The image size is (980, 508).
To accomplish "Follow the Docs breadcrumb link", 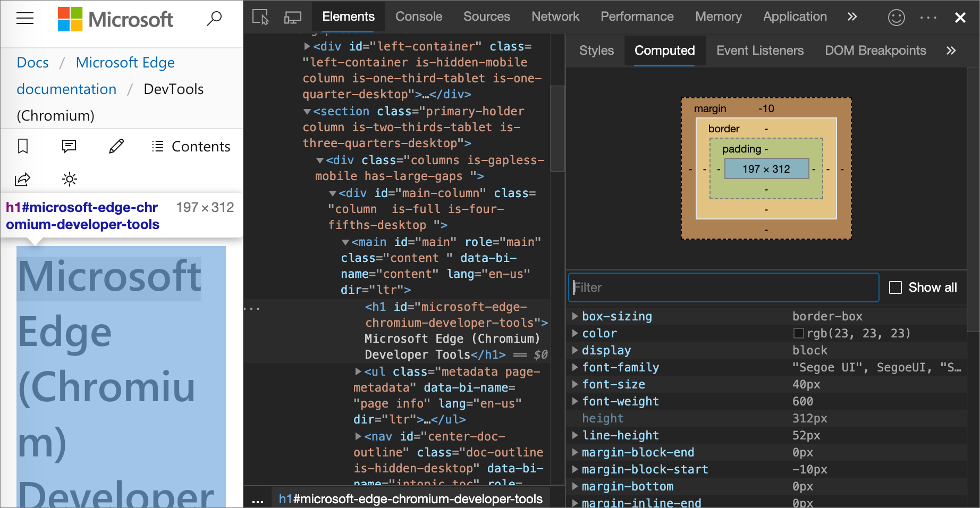I will pyautogui.click(x=32, y=63).
